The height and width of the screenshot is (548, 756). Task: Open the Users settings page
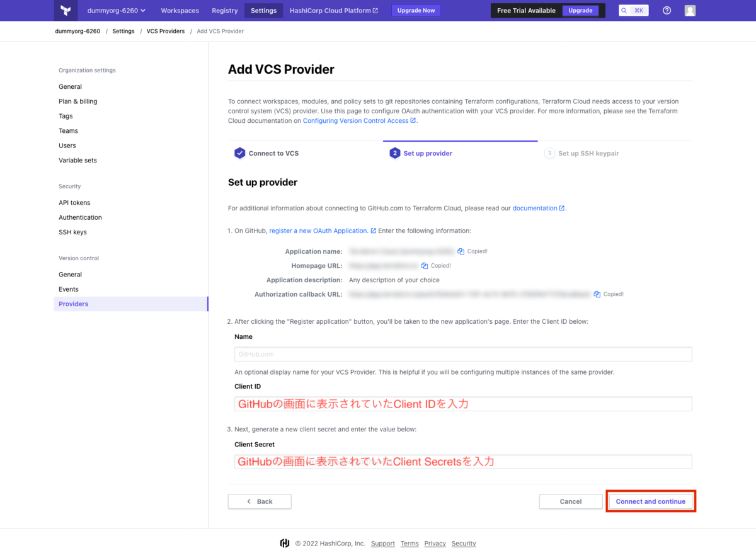[67, 146]
